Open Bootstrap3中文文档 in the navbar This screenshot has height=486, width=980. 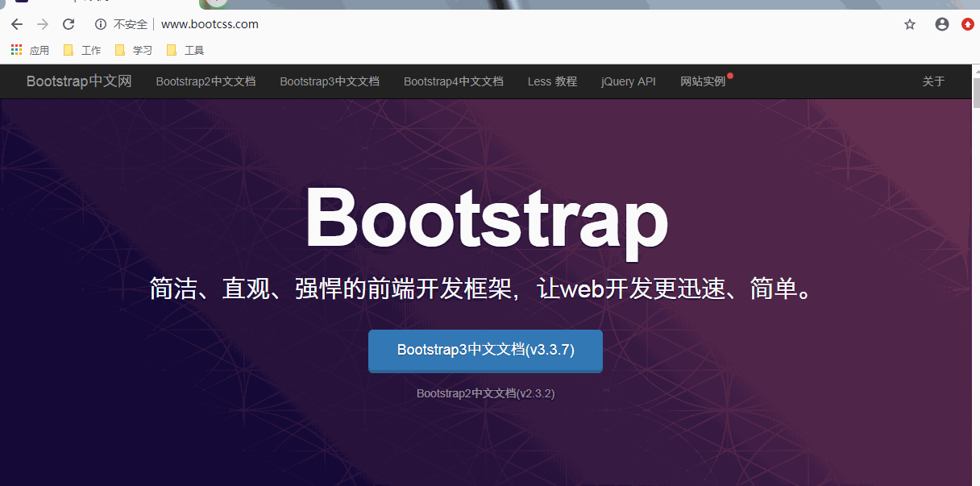330,81
